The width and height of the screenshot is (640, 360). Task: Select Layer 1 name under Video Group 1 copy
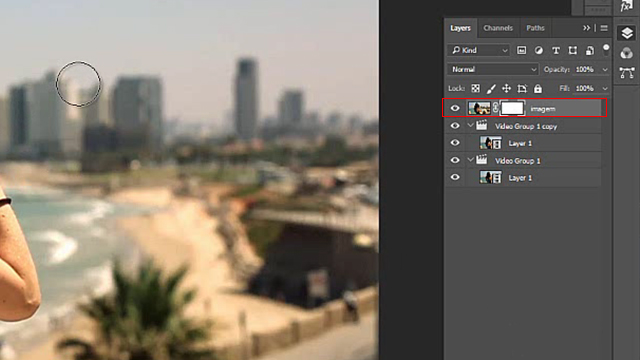520,144
